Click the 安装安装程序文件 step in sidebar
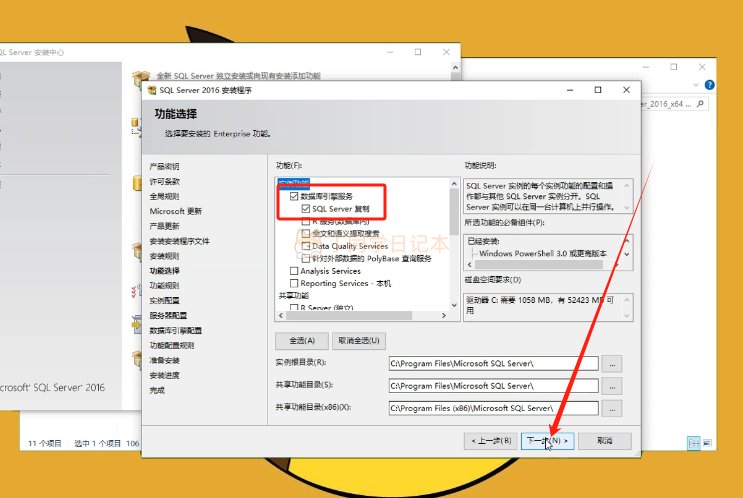This screenshot has height=498, width=743. [x=179, y=241]
